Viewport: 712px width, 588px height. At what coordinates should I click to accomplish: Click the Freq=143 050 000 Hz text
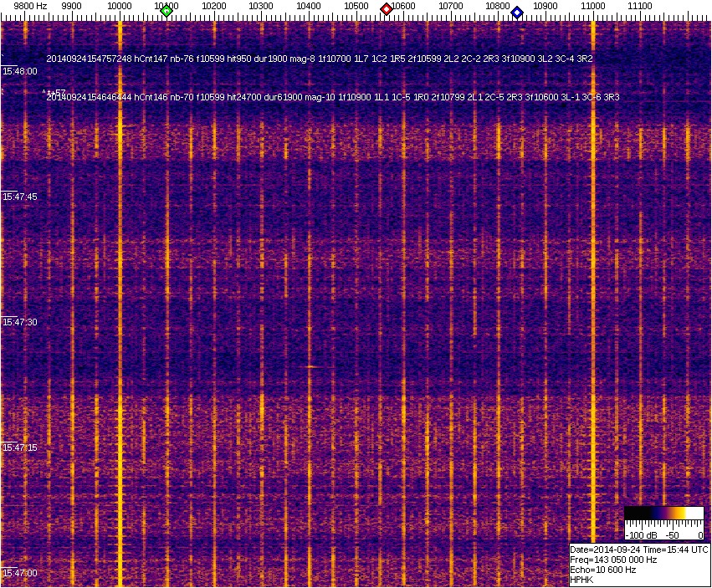612,560
